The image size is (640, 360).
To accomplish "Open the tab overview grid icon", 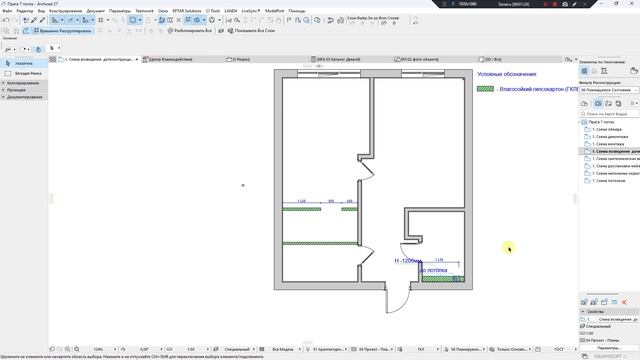I will 53,60.
